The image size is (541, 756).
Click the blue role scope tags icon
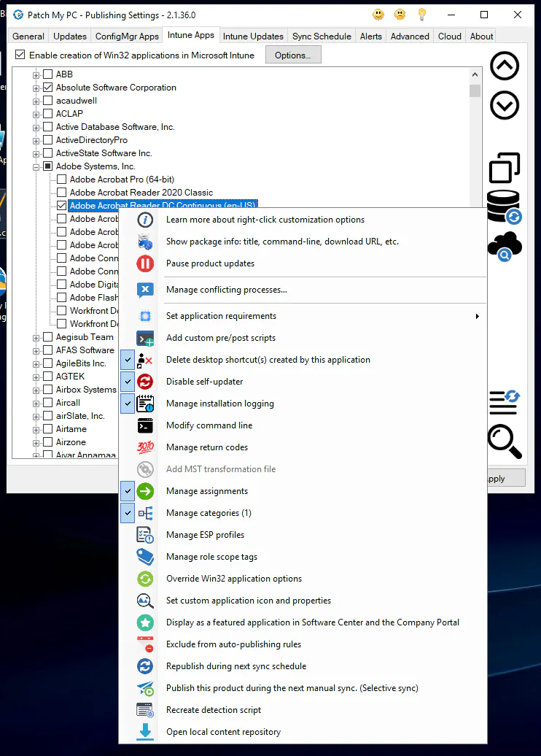pyautogui.click(x=145, y=557)
